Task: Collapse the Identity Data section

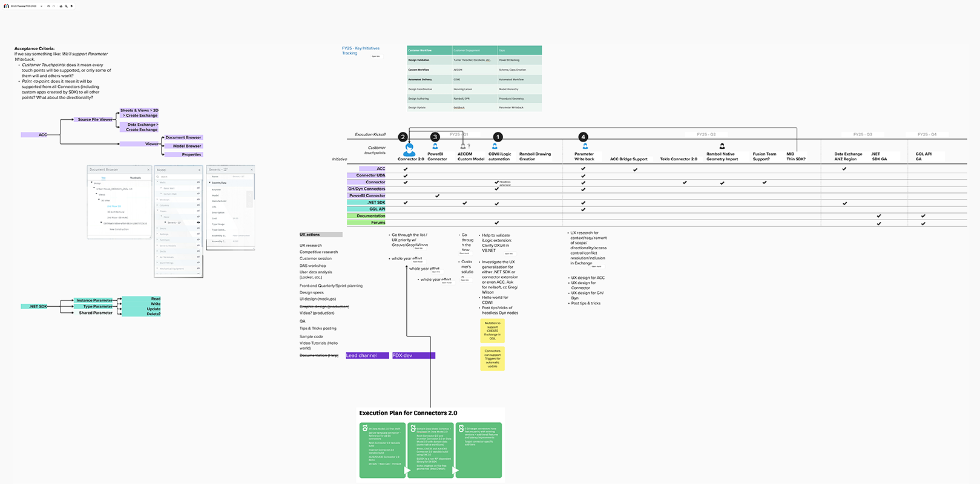Action: point(210,183)
